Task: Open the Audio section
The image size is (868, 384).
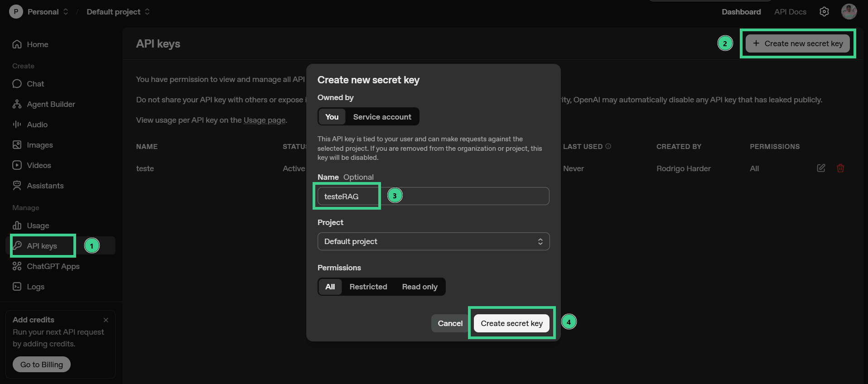Action: click(x=30, y=125)
